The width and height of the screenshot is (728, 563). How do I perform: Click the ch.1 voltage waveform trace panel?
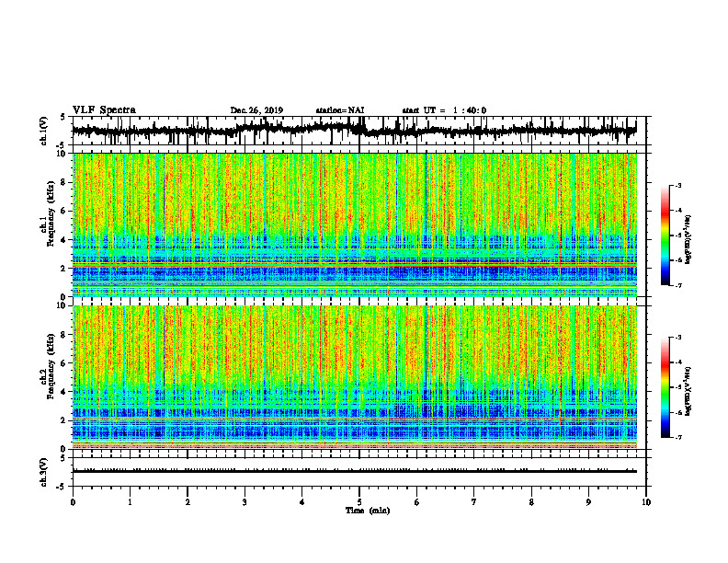[359, 131]
